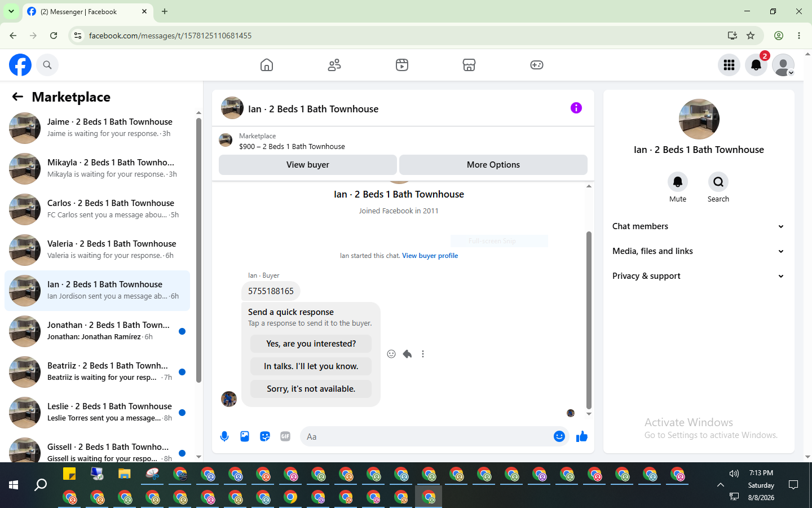The image size is (812, 508).
Task: Open a new browser tab
Action: click(165, 11)
